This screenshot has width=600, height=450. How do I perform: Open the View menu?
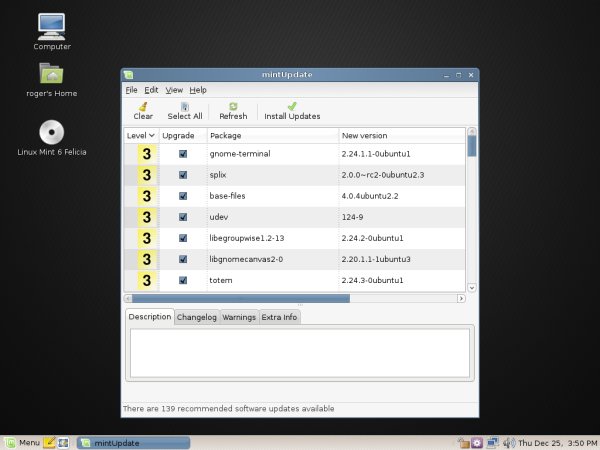tap(174, 90)
